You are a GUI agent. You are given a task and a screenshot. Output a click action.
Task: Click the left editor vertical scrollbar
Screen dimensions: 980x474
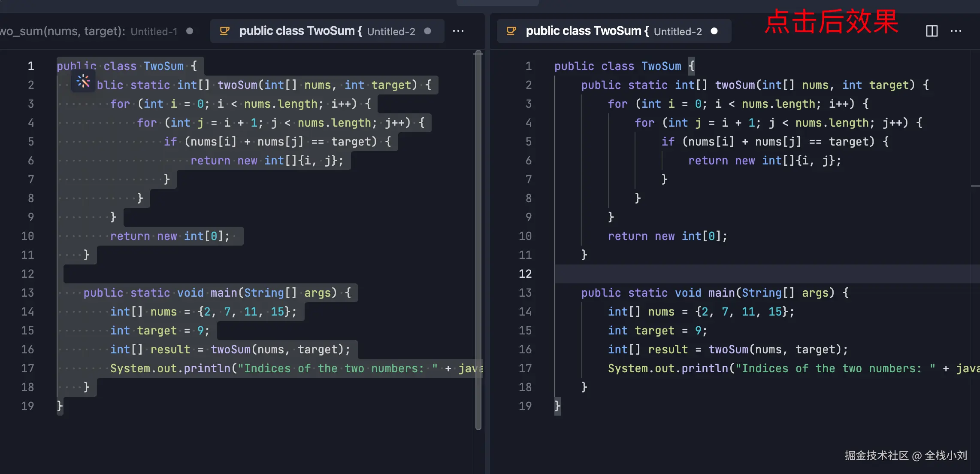click(x=478, y=240)
